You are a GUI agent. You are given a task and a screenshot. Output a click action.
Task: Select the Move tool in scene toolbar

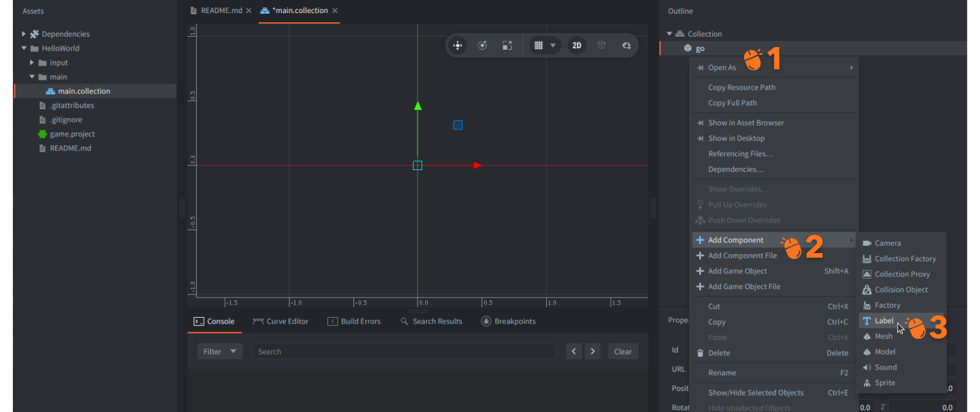pos(457,46)
